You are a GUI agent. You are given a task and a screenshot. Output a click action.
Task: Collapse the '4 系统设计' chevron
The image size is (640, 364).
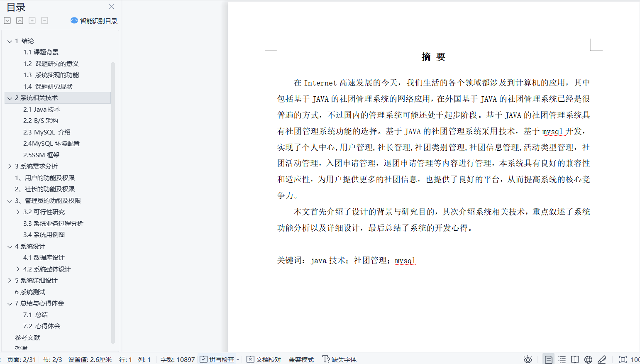click(10, 247)
